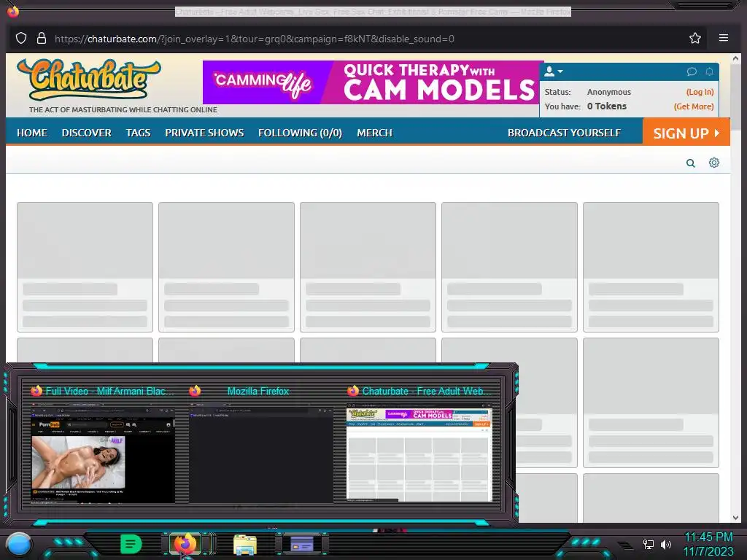Click the Firefox taskbar icon
The width and height of the screenshot is (747, 560).
click(x=186, y=544)
